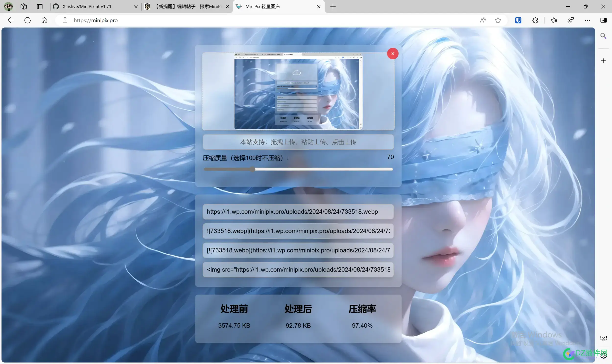Select the Markdown image link field
This screenshot has width=612, height=364.
tap(298, 231)
